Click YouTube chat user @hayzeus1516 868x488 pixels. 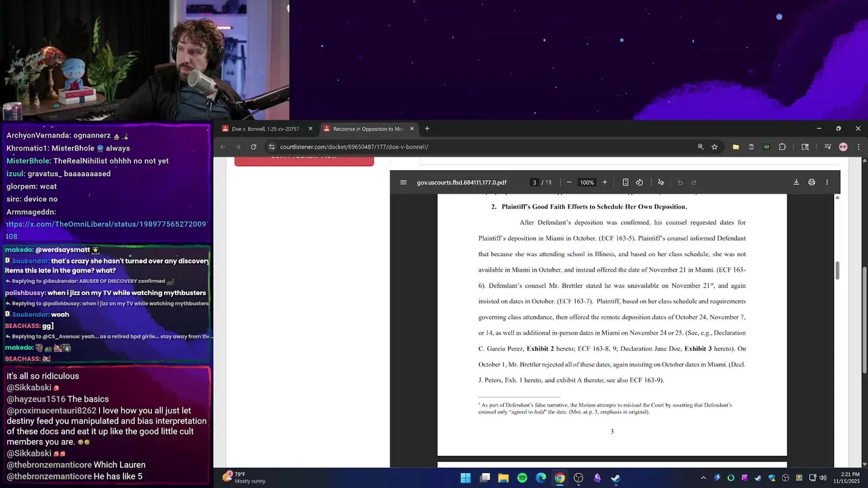pos(36,399)
